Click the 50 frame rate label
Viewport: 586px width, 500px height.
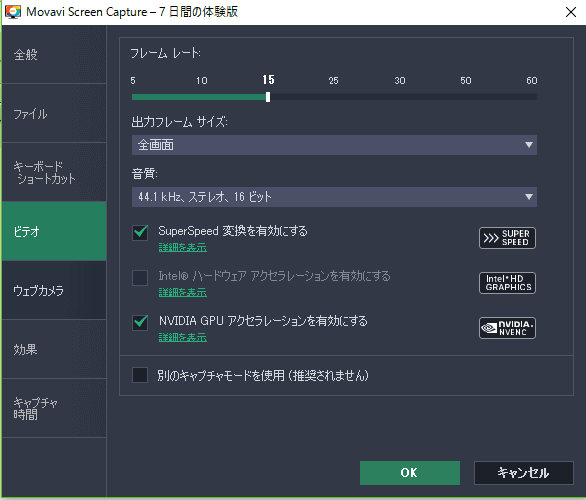click(x=466, y=81)
